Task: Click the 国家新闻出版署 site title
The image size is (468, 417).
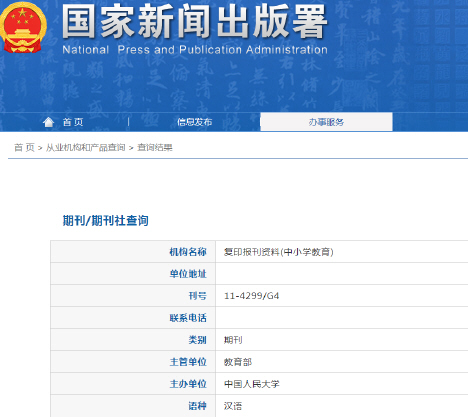Action: 195,22
